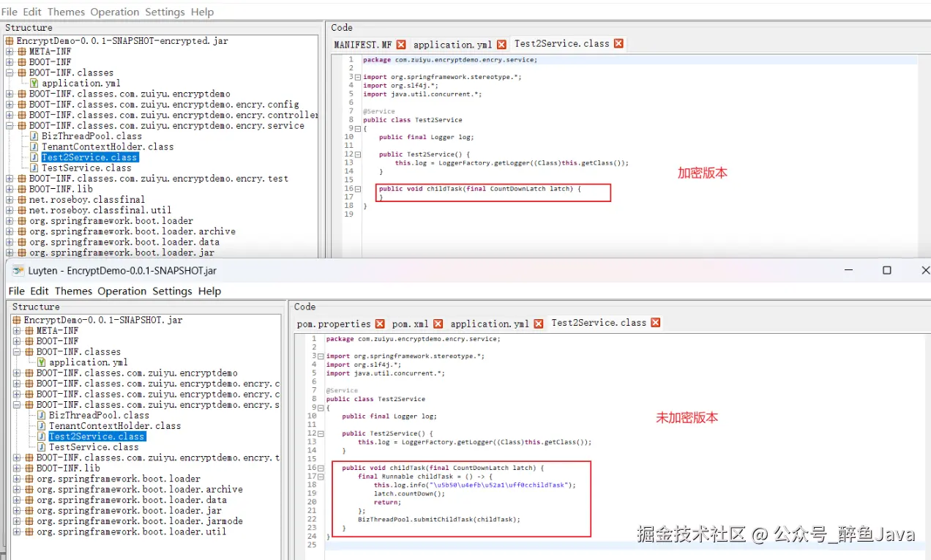This screenshot has width=931, height=560.
Task: Switch to pom.properties tab
Action: point(334,324)
